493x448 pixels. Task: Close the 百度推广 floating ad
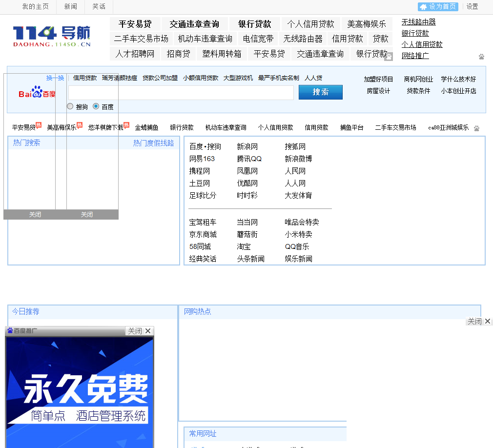(x=139, y=331)
